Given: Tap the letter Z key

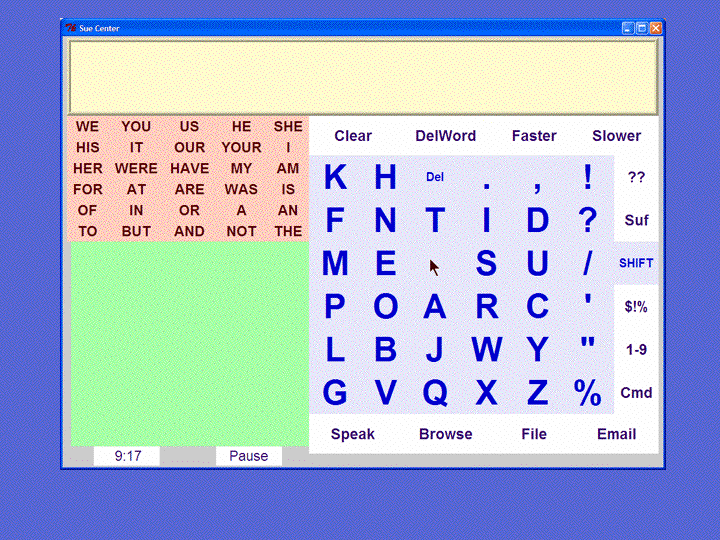Looking at the screenshot, I should (x=537, y=393).
